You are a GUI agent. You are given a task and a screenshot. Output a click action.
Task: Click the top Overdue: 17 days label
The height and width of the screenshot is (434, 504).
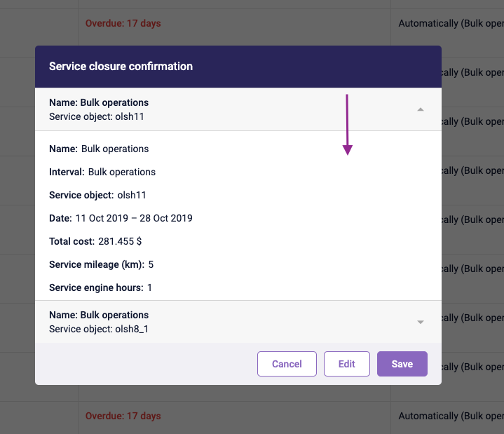(x=123, y=23)
